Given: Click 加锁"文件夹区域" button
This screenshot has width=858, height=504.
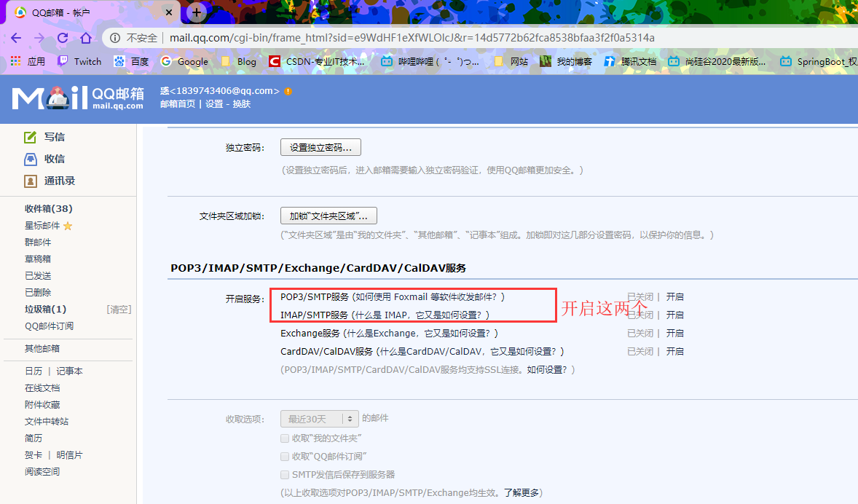Looking at the screenshot, I should click(328, 216).
